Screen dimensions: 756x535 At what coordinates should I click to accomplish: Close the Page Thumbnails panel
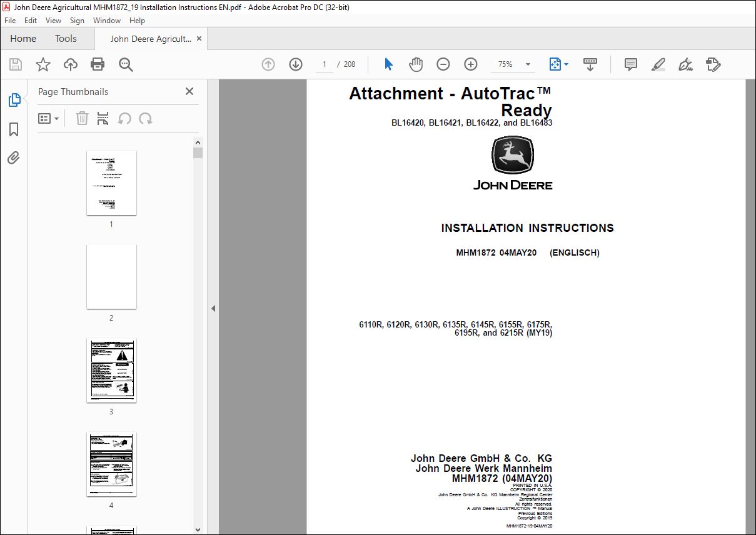coord(189,91)
